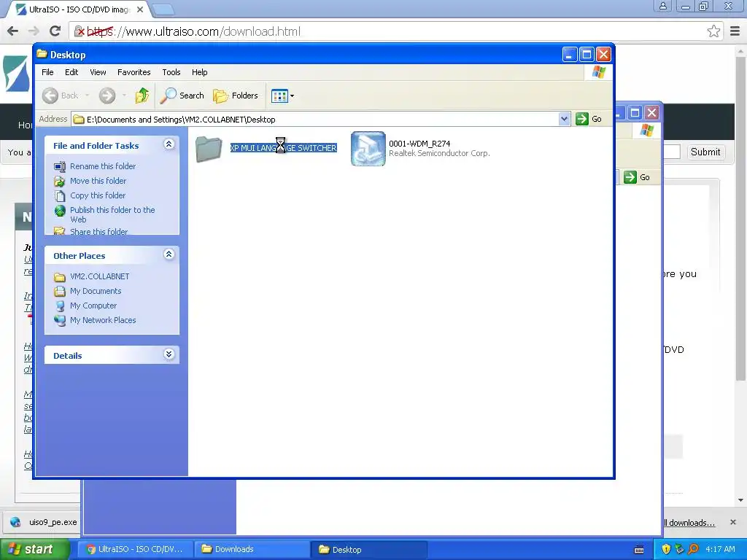Bookmark the page with star icon
Screen dimensions: 747x560
[713, 31]
